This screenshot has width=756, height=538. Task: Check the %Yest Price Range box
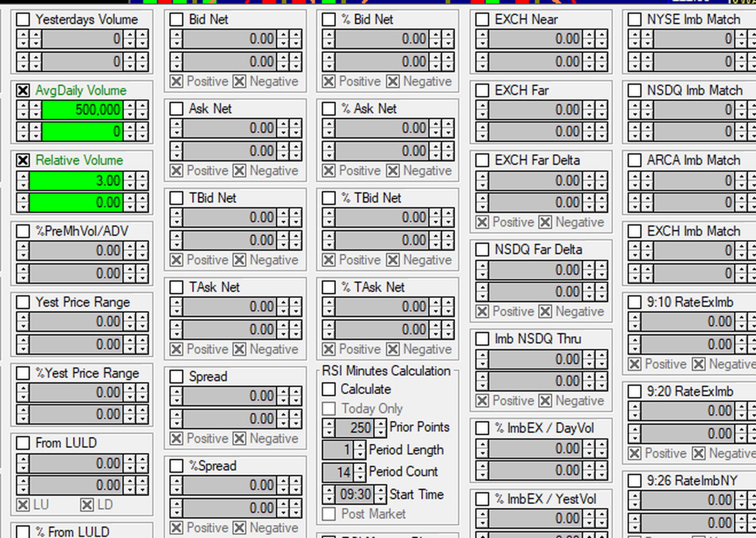[x=23, y=373]
